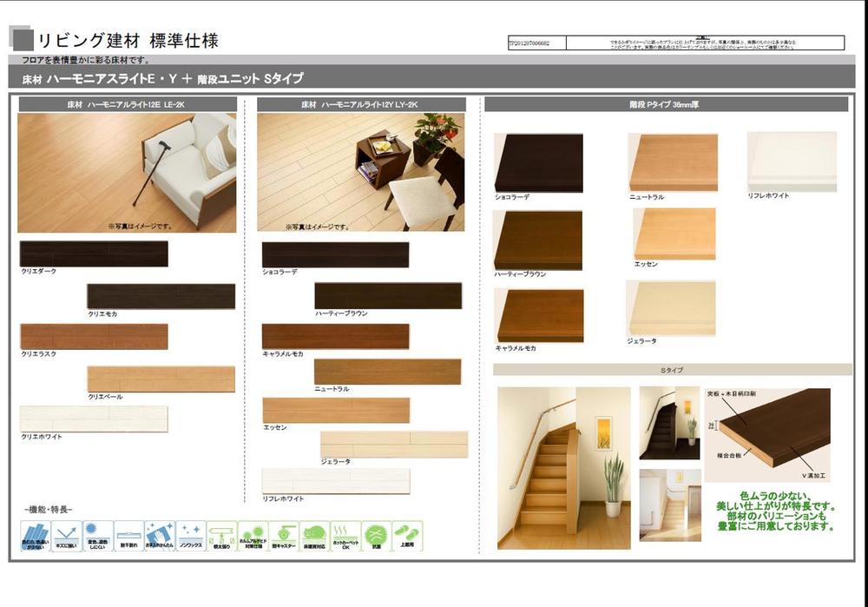Pick the リフレホワイト stair tread sample
This screenshot has width=868, height=607.
(792, 162)
